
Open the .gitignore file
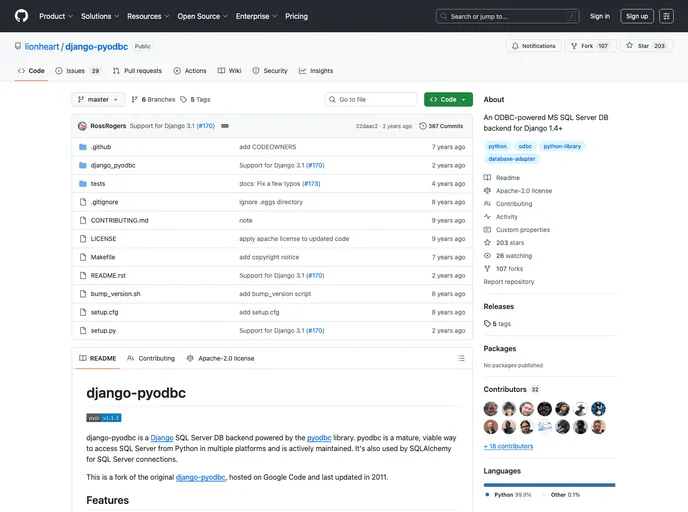(x=104, y=202)
